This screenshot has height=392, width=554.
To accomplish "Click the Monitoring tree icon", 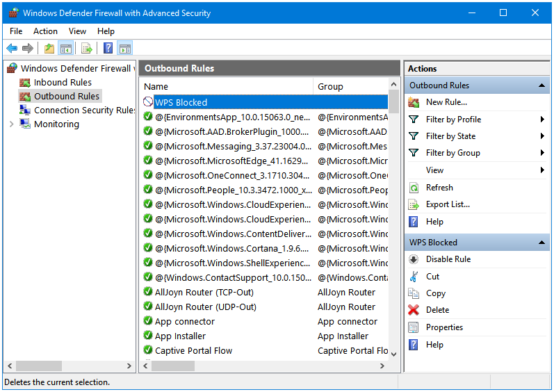I will pyautogui.click(x=25, y=124).
